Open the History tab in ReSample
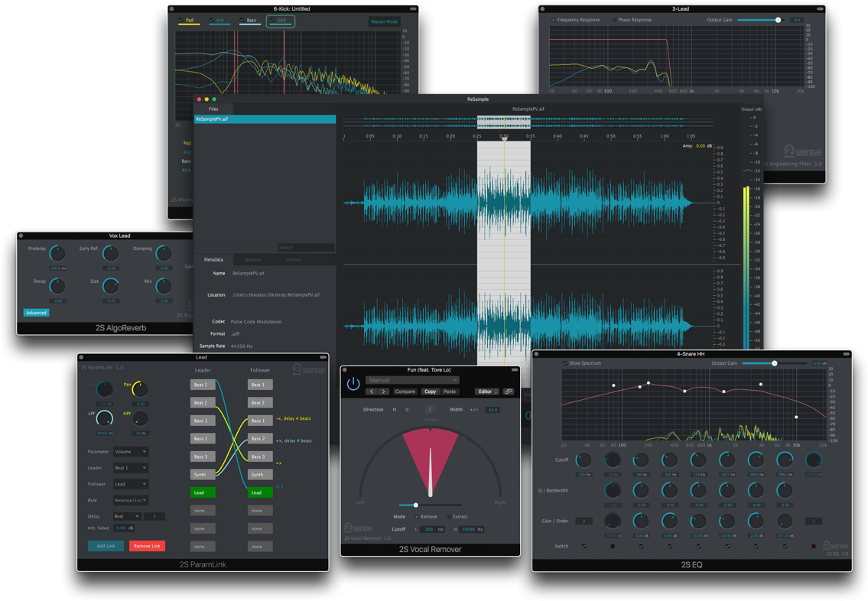Image resolution: width=868 pixels, height=601 pixels. point(293,260)
